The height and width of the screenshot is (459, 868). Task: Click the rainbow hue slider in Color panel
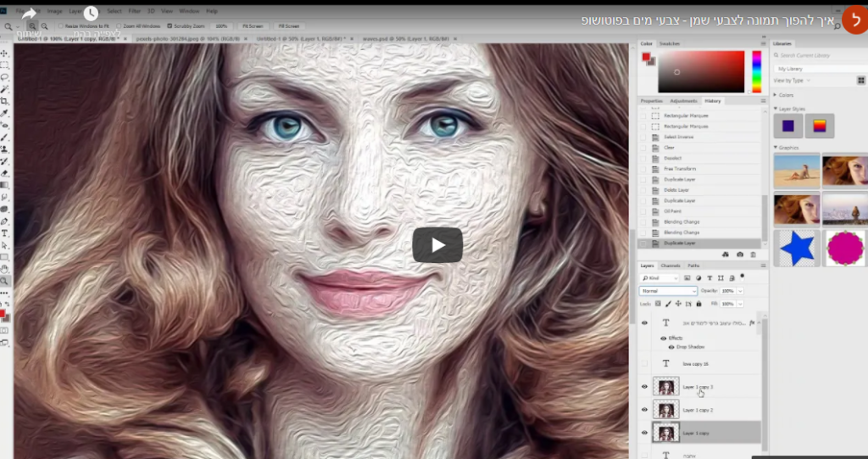[x=756, y=71]
